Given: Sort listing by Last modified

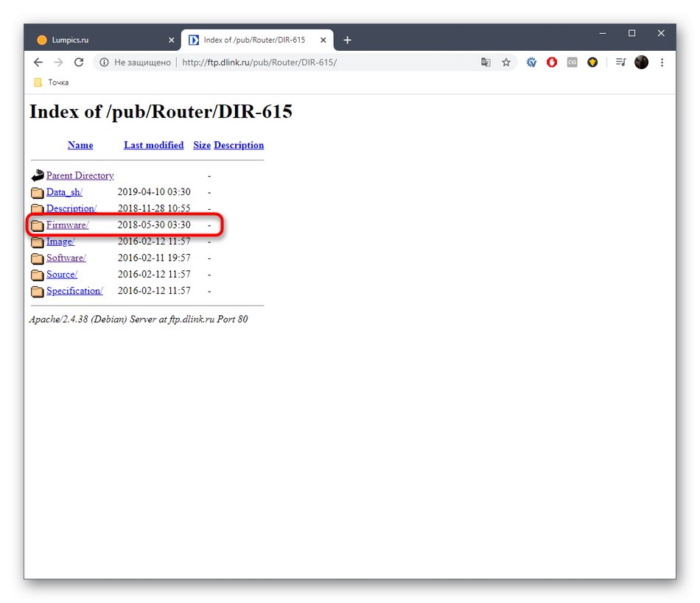Looking at the screenshot, I should (153, 145).
